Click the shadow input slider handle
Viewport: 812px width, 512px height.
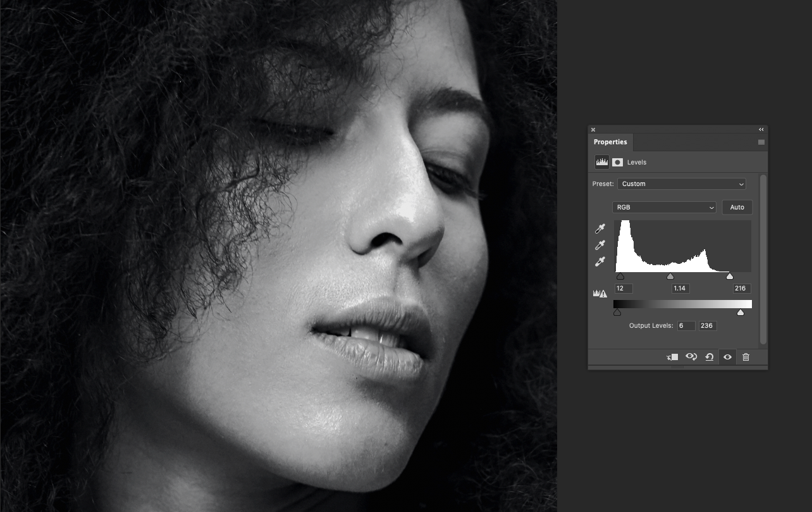[620, 276]
